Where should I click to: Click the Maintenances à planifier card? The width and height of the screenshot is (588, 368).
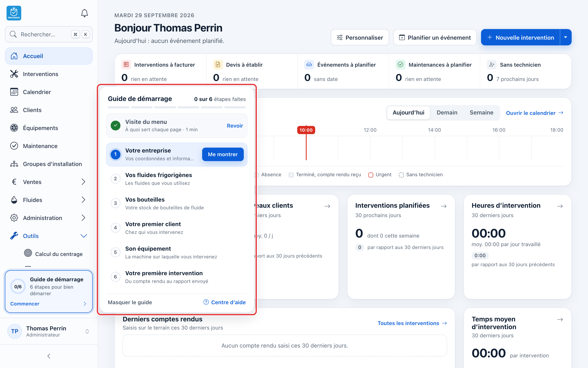(434, 72)
